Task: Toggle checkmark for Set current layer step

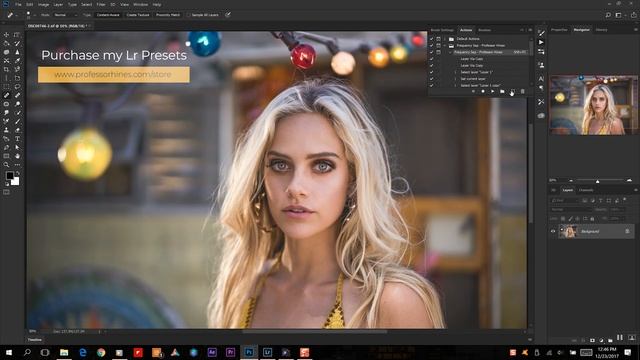Action: coord(431,79)
